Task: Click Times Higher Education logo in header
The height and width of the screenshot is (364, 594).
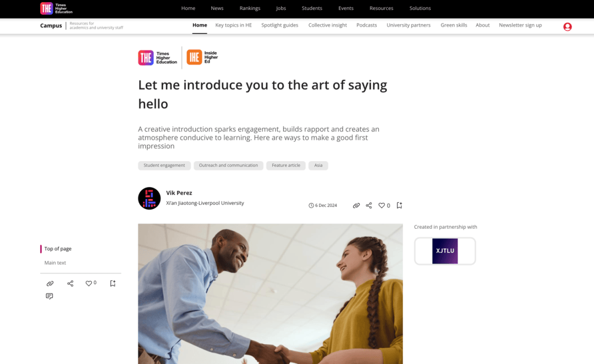Action: (x=57, y=8)
